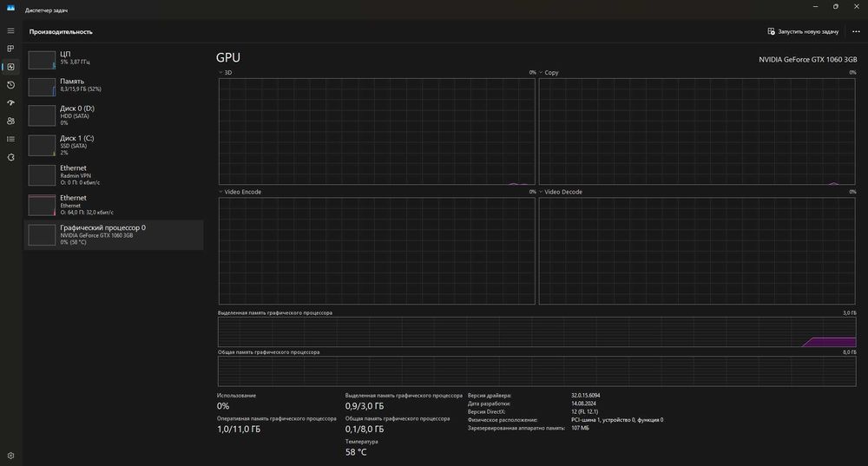Image resolution: width=868 pixels, height=466 pixels.
Task: Open Users page icon
Action: [10, 121]
